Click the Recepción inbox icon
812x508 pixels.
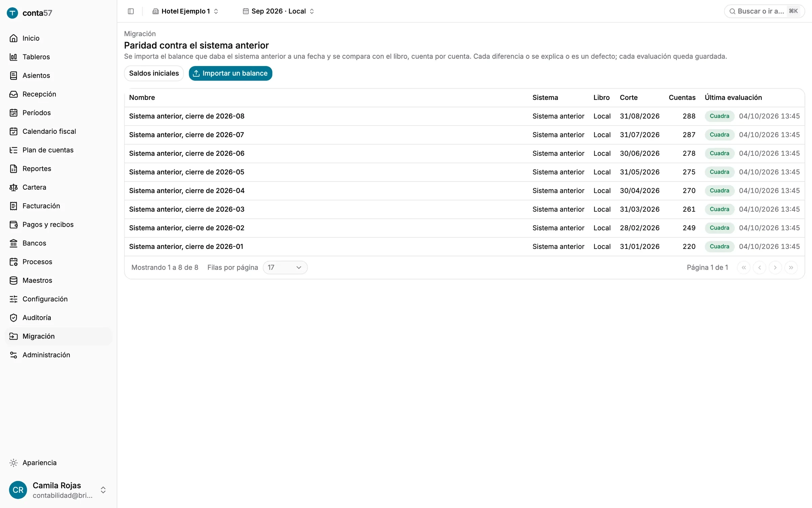[x=14, y=94]
